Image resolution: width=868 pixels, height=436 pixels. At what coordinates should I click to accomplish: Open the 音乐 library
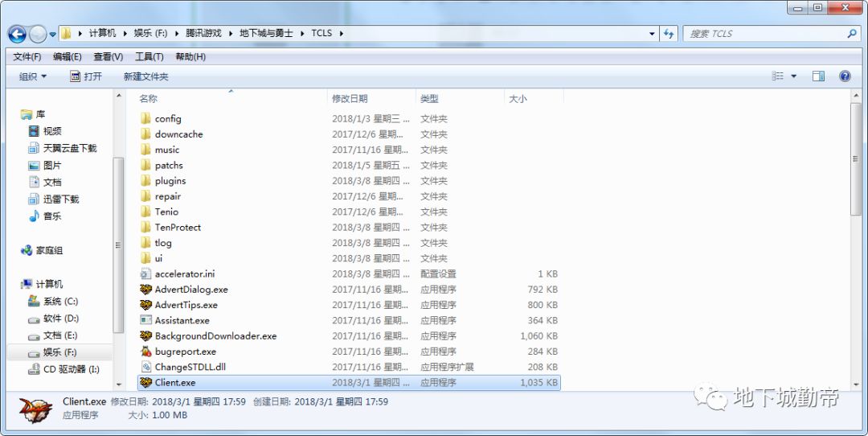tap(46, 216)
